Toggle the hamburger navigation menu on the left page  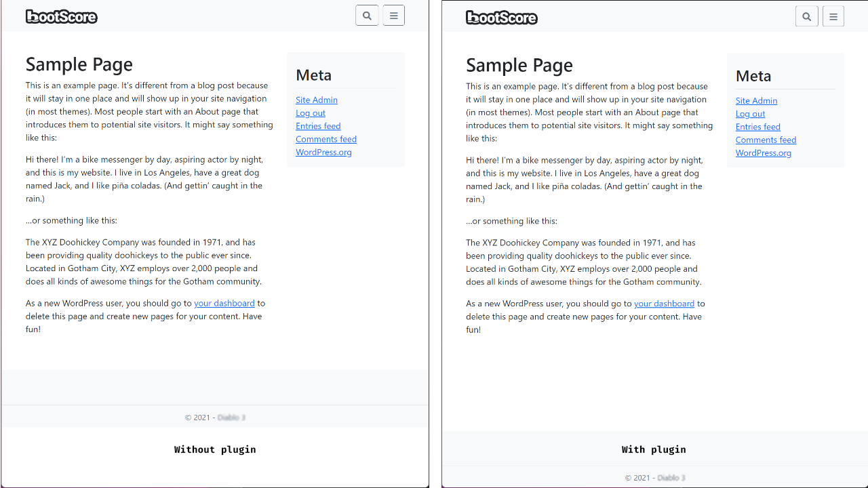point(393,15)
